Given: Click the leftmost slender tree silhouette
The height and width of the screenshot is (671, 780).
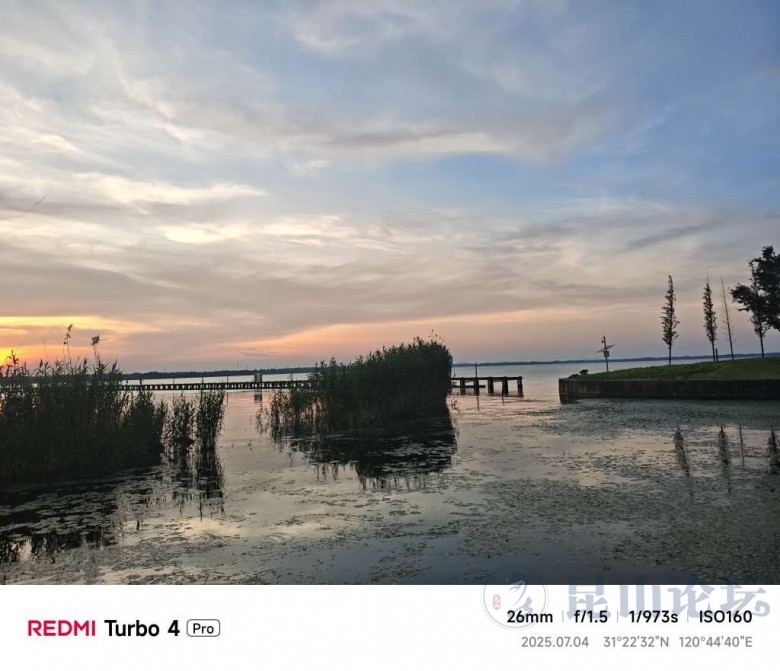Looking at the screenshot, I should 670,320.
